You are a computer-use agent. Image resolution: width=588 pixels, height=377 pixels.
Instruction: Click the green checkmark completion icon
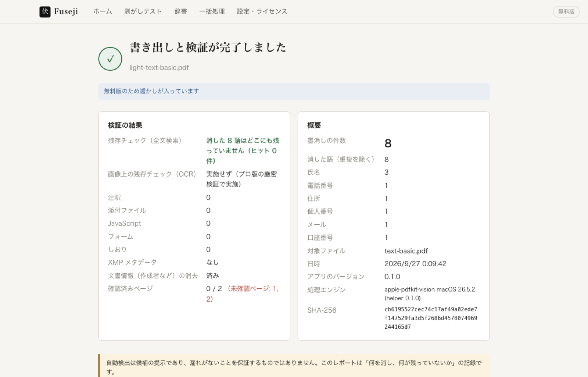(110, 59)
